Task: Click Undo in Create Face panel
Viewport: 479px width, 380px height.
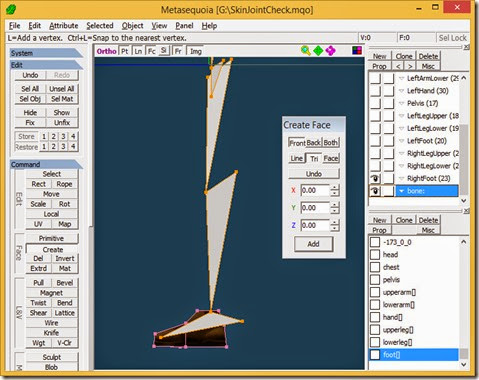Action: (x=314, y=174)
